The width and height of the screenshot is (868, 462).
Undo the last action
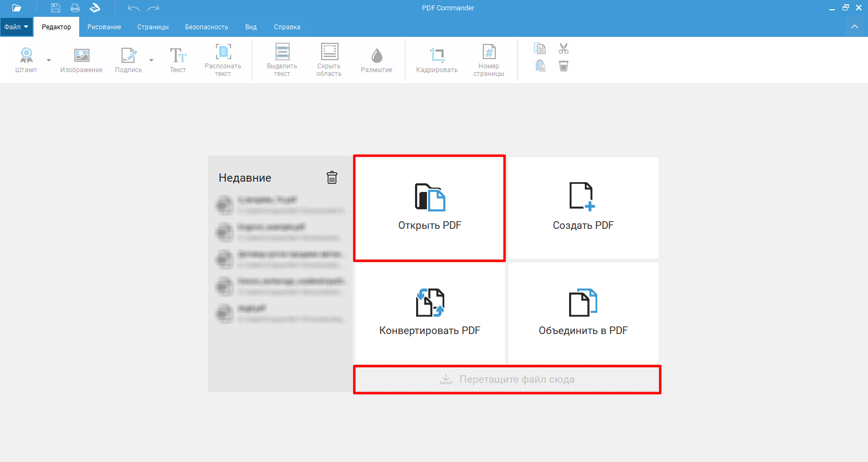tap(133, 8)
